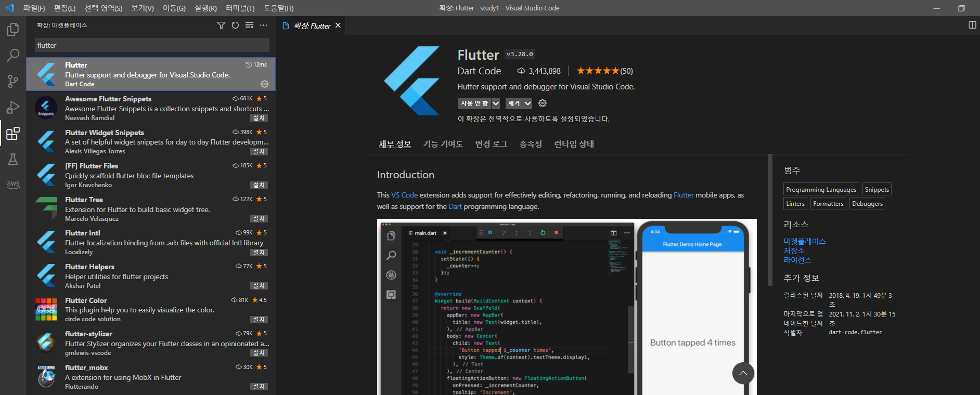Install Awesome Flutter Snippets via 설치 button
Image resolution: width=980 pixels, height=395 pixels.
(259, 118)
